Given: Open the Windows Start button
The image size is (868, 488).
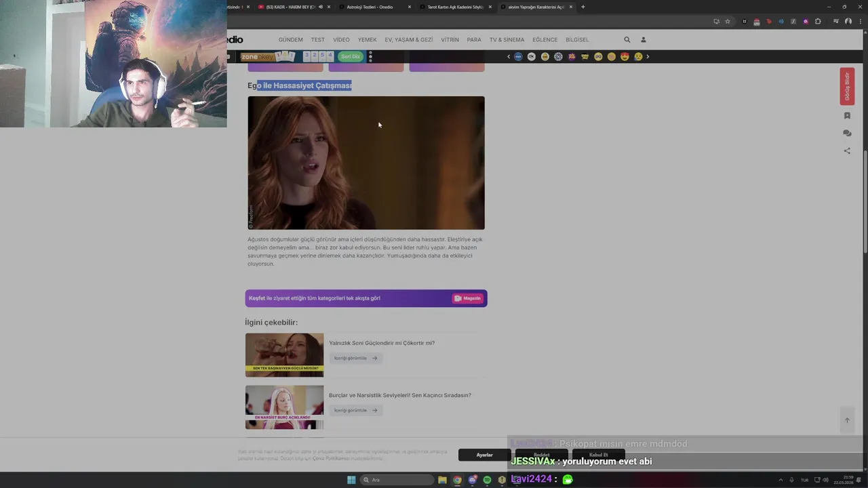Looking at the screenshot, I should (351, 480).
